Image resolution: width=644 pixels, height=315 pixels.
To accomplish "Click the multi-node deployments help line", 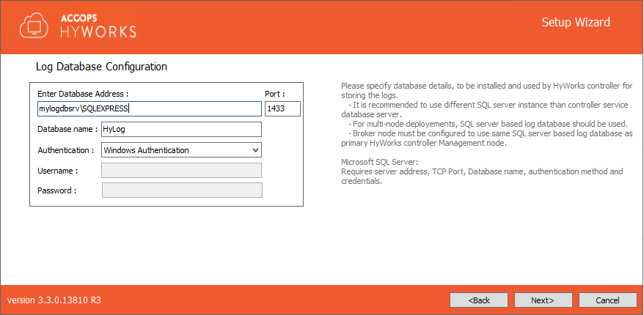I will click(487, 124).
